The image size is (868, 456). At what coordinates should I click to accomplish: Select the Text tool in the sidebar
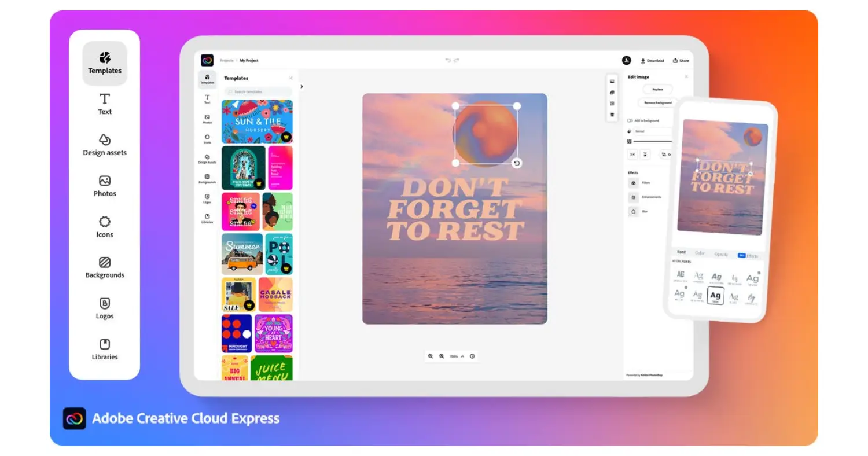tap(104, 104)
